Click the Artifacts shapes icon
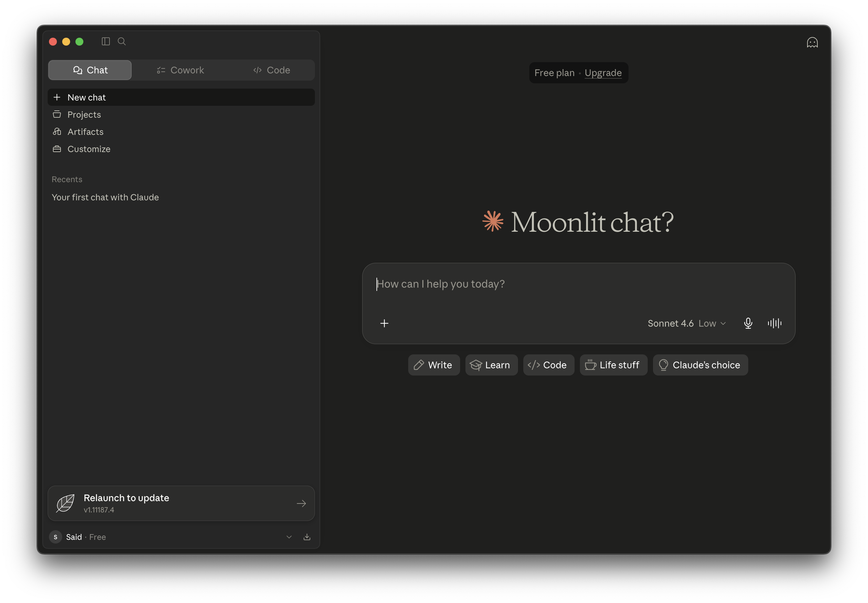 [57, 132]
